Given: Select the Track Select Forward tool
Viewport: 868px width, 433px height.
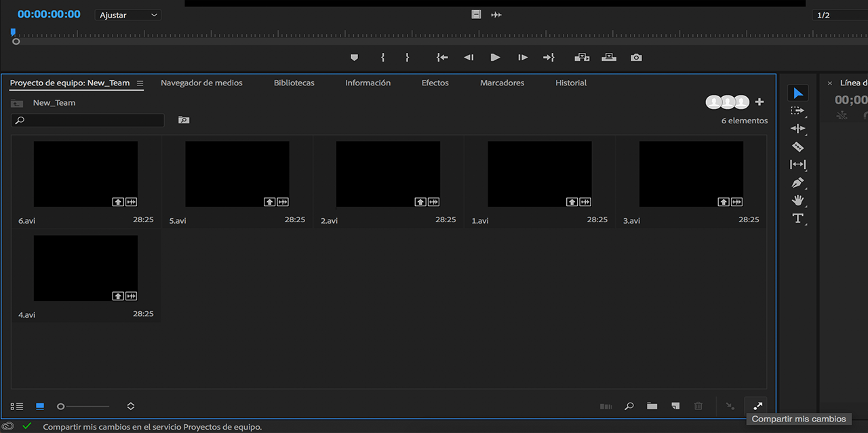Looking at the screenshot, I should (797, 110).
